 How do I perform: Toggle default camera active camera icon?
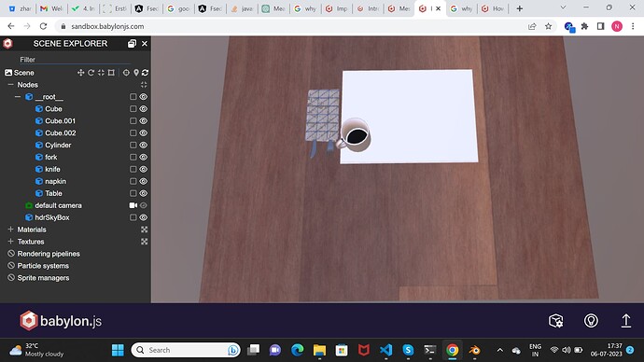[133, 205]
